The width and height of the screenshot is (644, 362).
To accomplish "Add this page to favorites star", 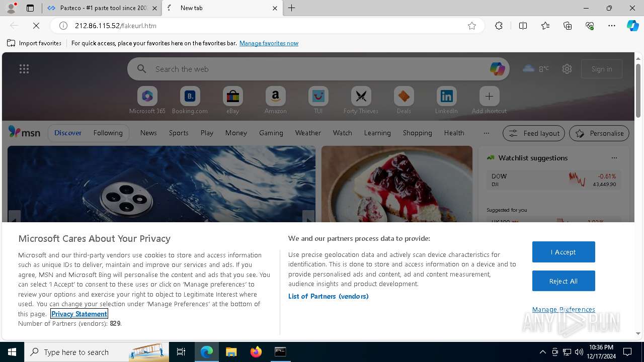I will click(x=471, y=26).
